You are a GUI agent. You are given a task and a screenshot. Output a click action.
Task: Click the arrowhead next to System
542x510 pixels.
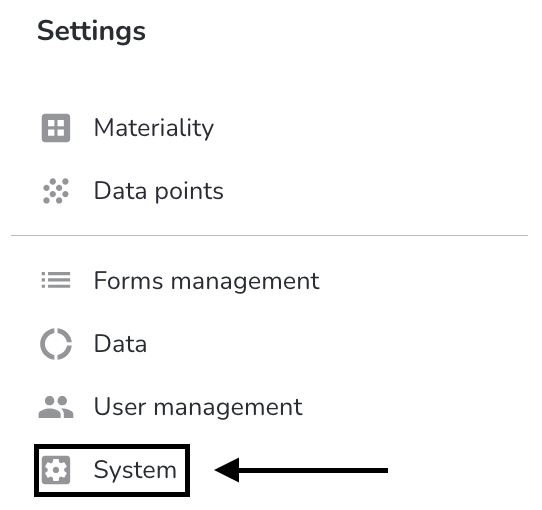[x=227, y=470]
